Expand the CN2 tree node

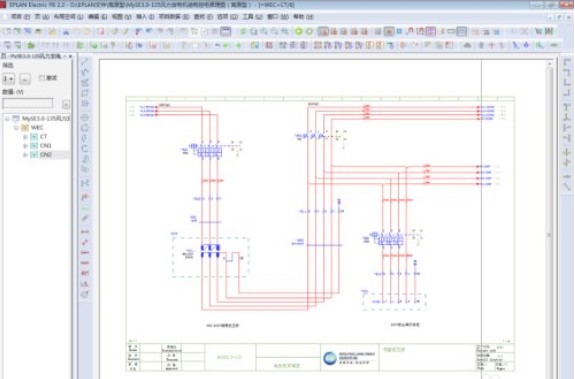pos(25,155)
